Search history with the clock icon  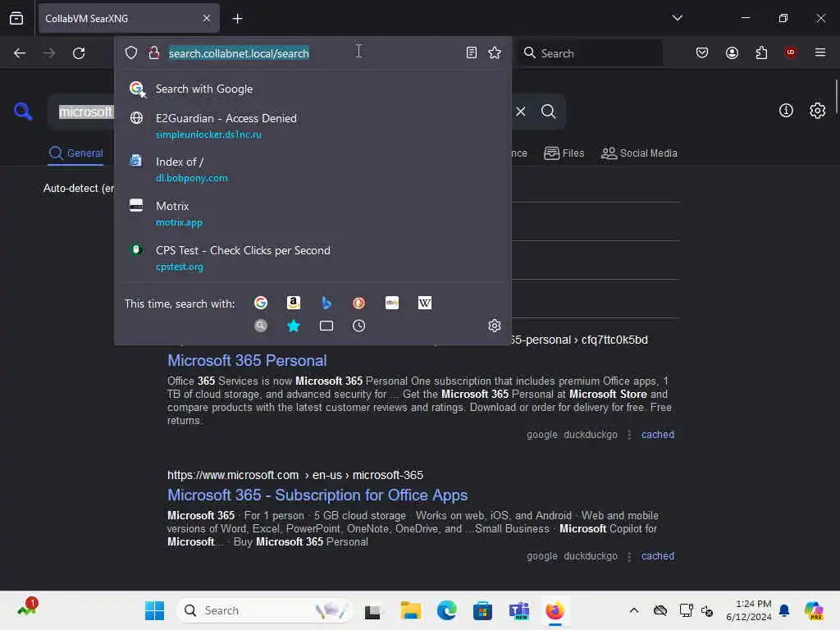pyautogui.click(x=359, y=326)
